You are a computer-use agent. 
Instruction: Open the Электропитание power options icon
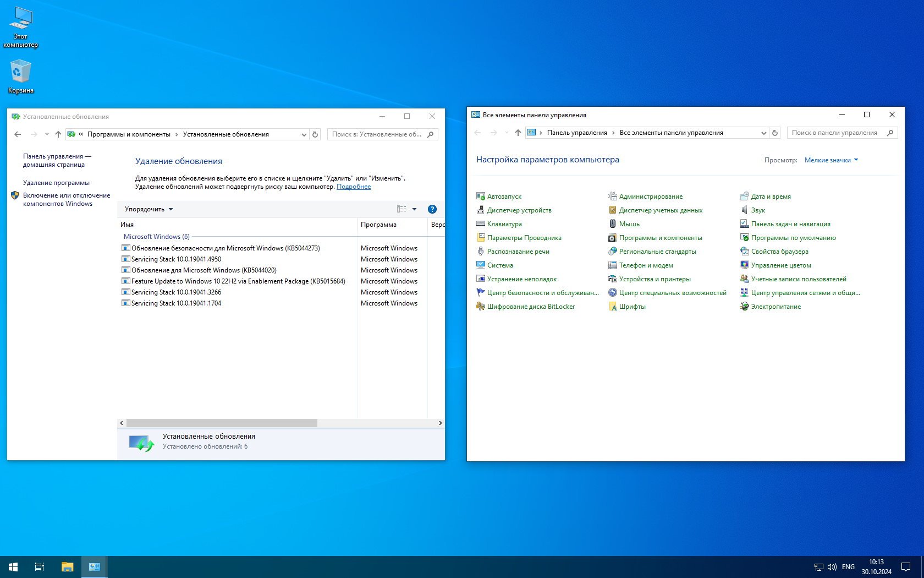(x=744, y=307)
